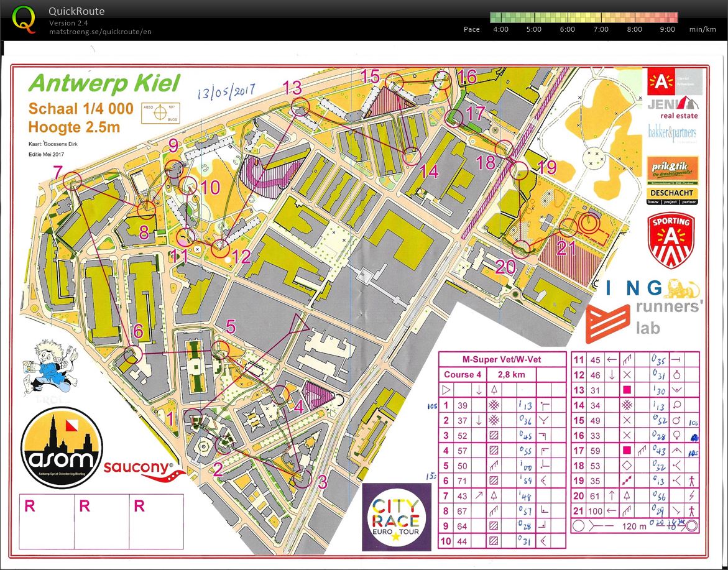The image size is (728, 570).
Task: Select control circle 7 on the map
Action: (73, 180)
